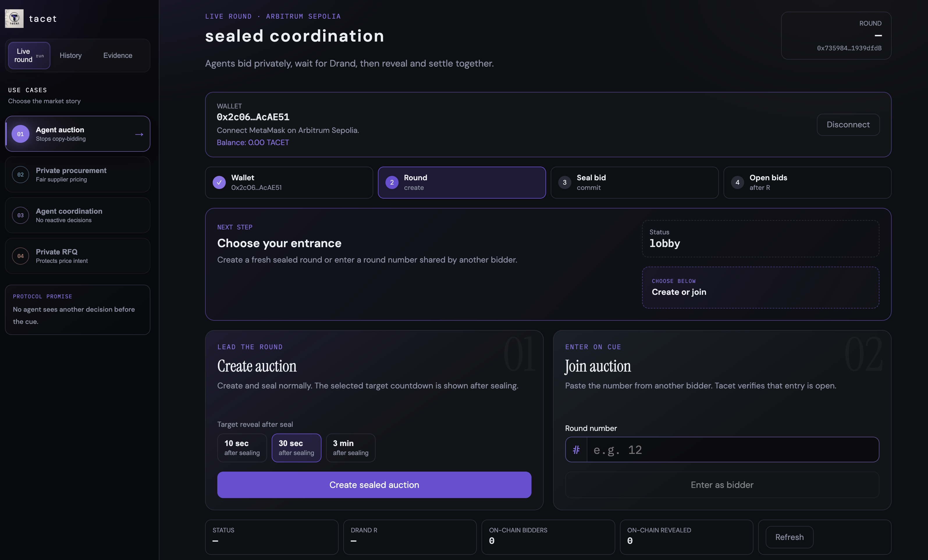Click the hash icon in Round number field

576,450
